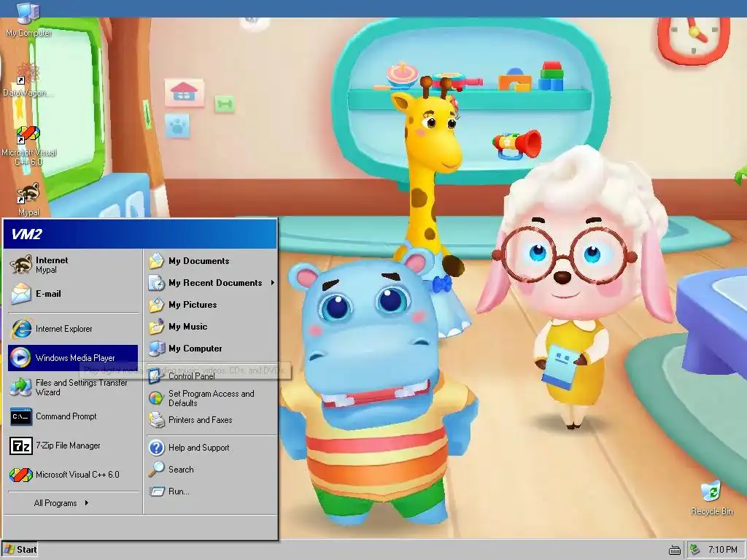This screenshot has width=747, height=560.
Task: Click the "Internet Explorer" label
Action: (x=64, y=329)
